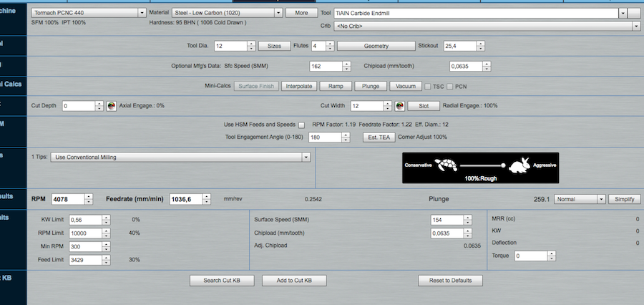Viewport: 644px width, 305px height.
Task: Expand the Material dropdown
Action: coord(226,13)
